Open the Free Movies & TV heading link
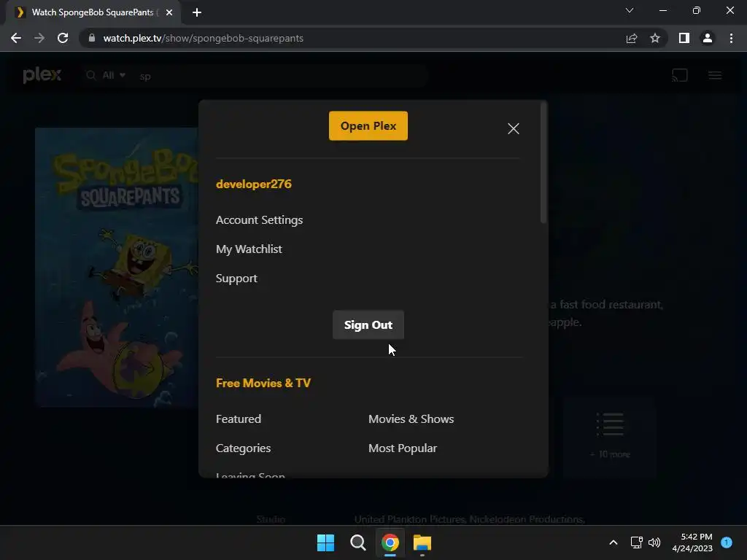This screenshot has height=560, width=747. click(x=263, y=383)
